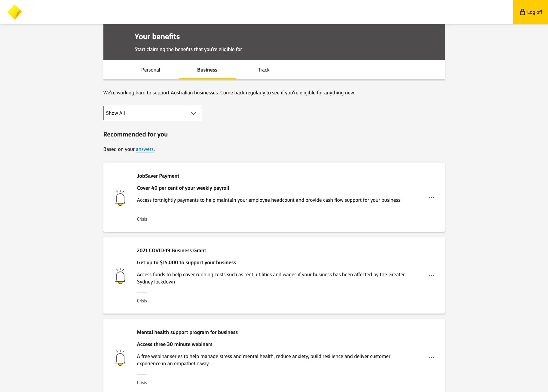Follow the answers link
This screenshot has height=392, width=548.
145,149
